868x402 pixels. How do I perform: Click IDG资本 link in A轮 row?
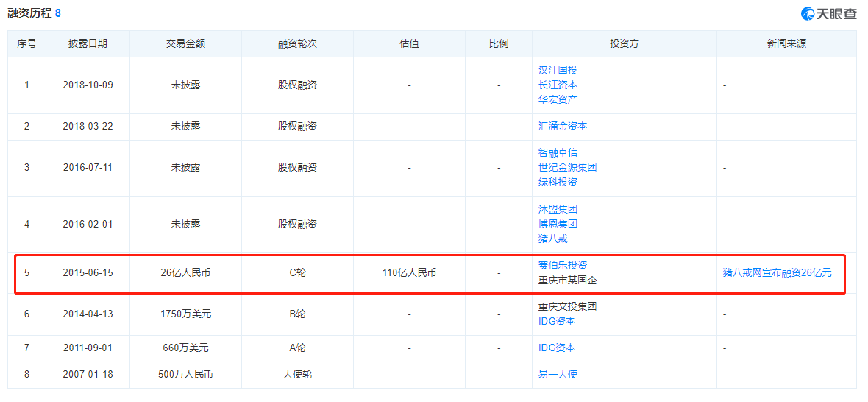(x=557, y=348)
